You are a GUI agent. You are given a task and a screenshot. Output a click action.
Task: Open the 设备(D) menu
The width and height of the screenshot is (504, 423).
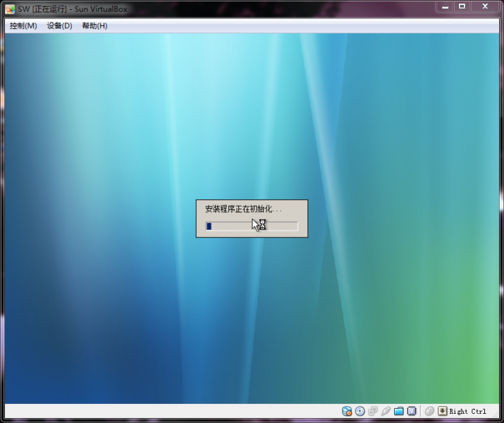click(x=59, y=26)
